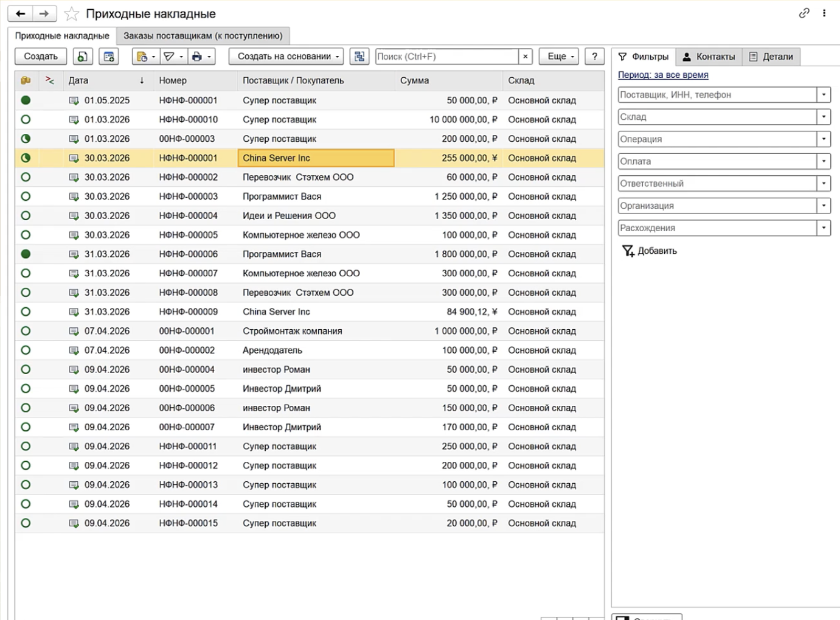
Task: Click document icon of row НФНФ-000015
Action: point(74,523)
